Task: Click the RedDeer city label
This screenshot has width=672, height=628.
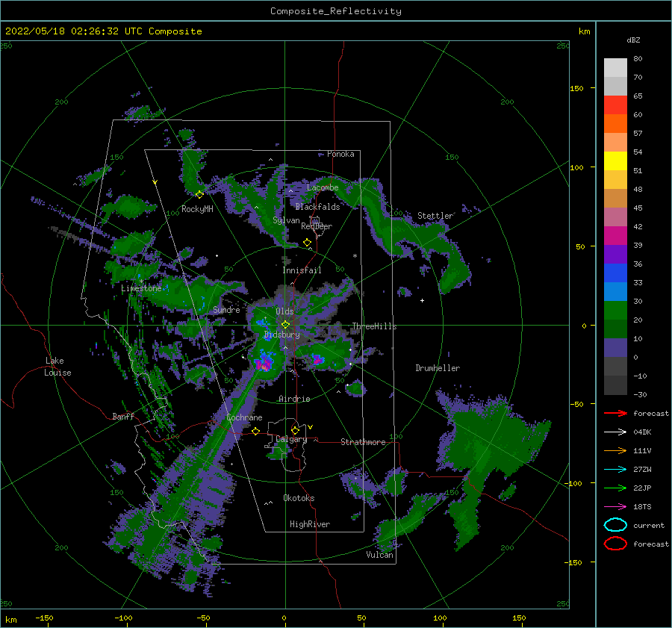Action: 317,226
